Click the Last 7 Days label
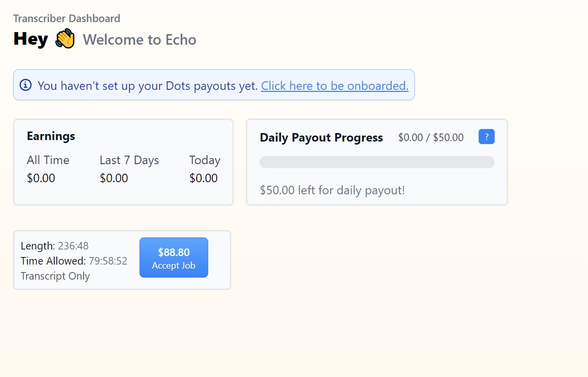588x377 pixels. [x=129, y=160]
